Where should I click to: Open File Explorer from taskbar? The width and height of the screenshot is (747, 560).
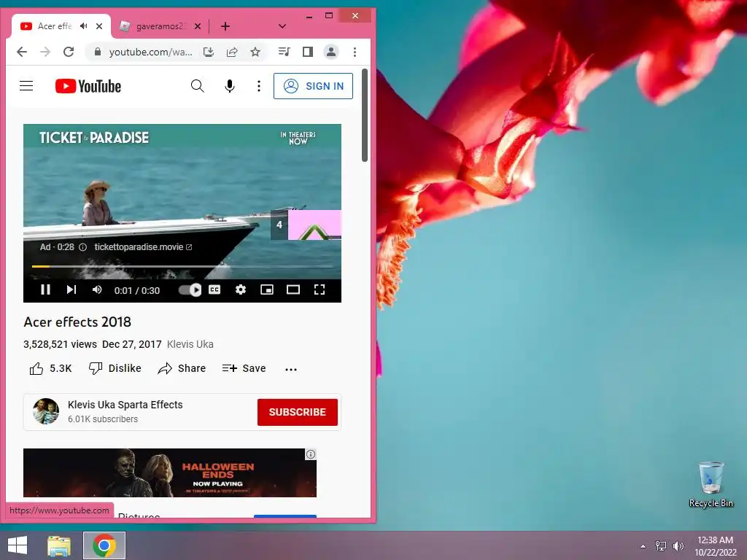pyautogui.click(x=58, y=545)
